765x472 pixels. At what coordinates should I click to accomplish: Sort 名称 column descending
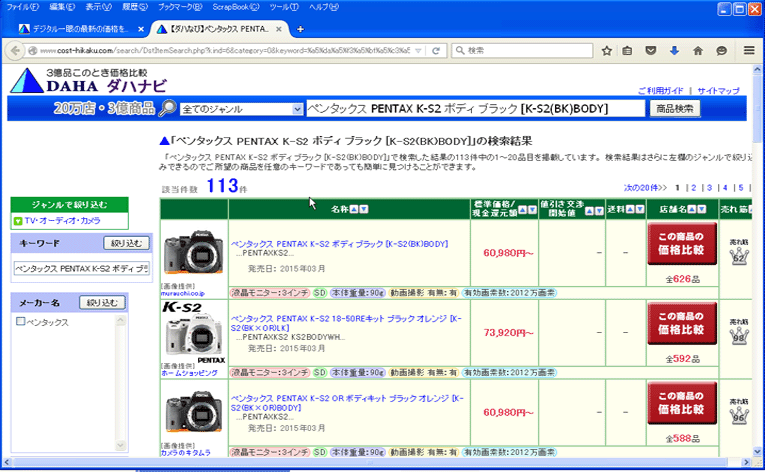[x=363, y=209]
